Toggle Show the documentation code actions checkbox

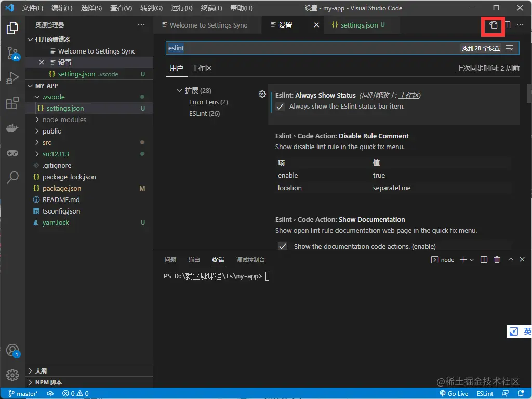pyautogui.click(x=282, y=246)
